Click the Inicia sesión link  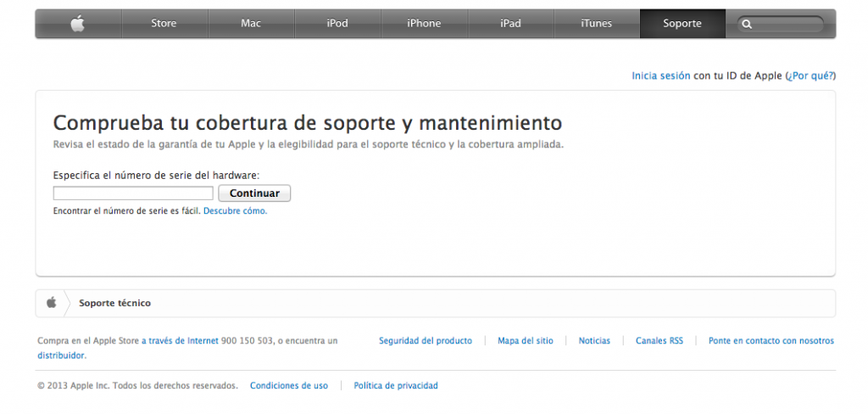661,76
